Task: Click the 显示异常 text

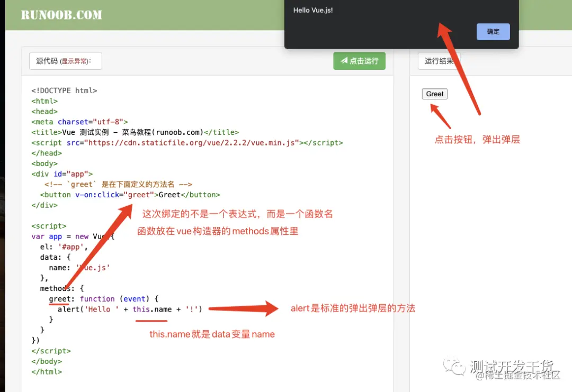Action: (75, 61)
